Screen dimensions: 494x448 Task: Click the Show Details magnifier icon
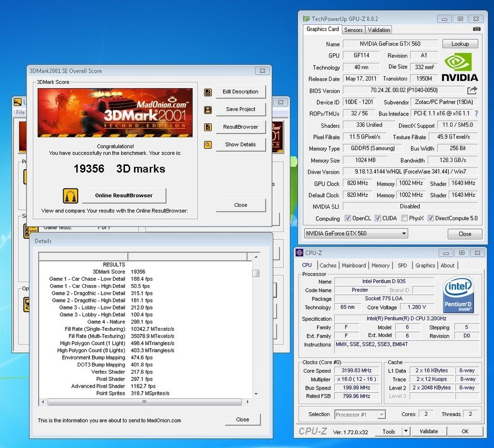click(x=208, y=145)
